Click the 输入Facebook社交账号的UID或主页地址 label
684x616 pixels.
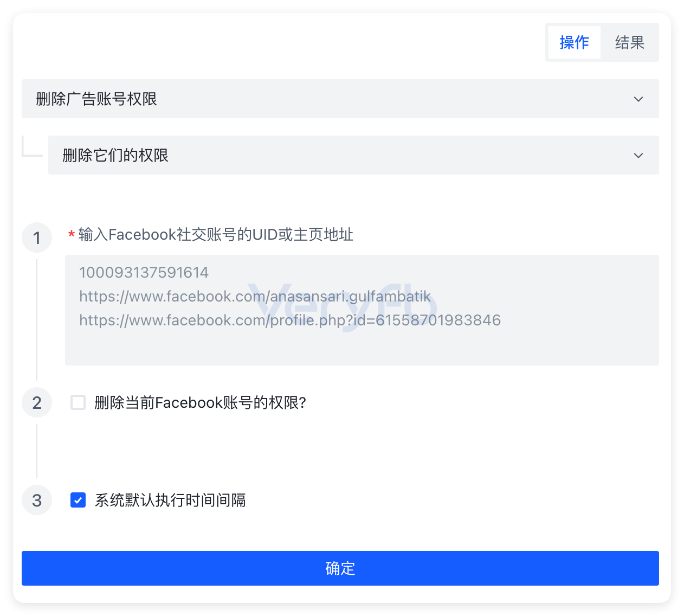pyautogui.click(x=216, y=235)
